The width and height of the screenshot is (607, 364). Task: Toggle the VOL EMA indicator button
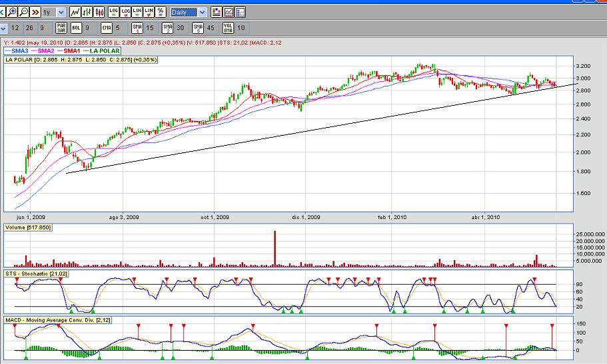[228, 28]
